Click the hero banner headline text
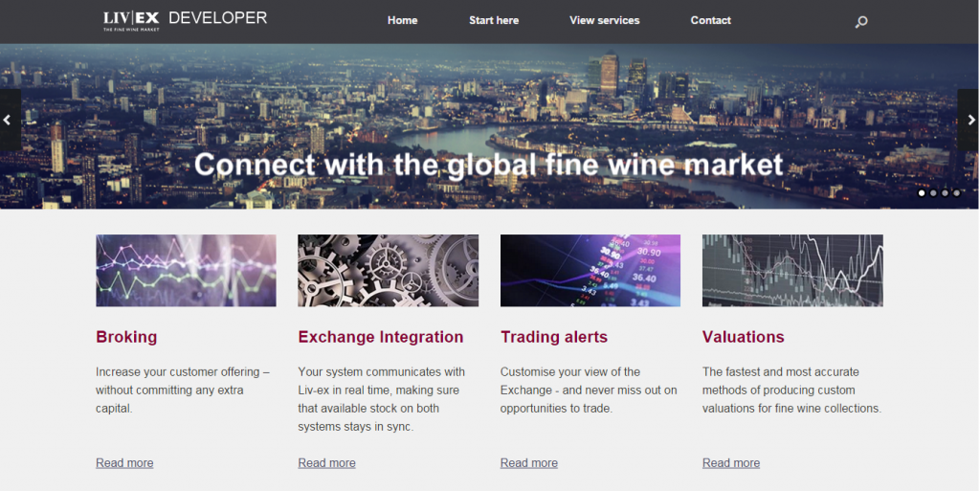The image size is (980, 491). (488, 166)
